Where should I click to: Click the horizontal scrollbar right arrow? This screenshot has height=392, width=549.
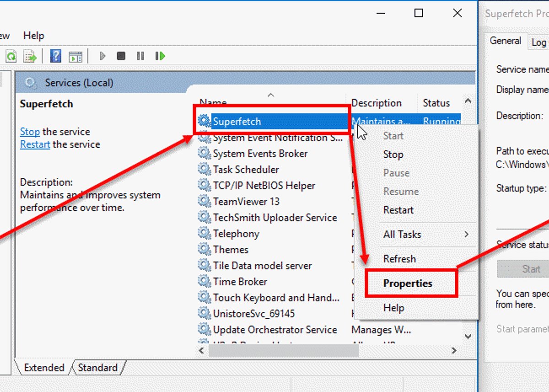point(454,351)
